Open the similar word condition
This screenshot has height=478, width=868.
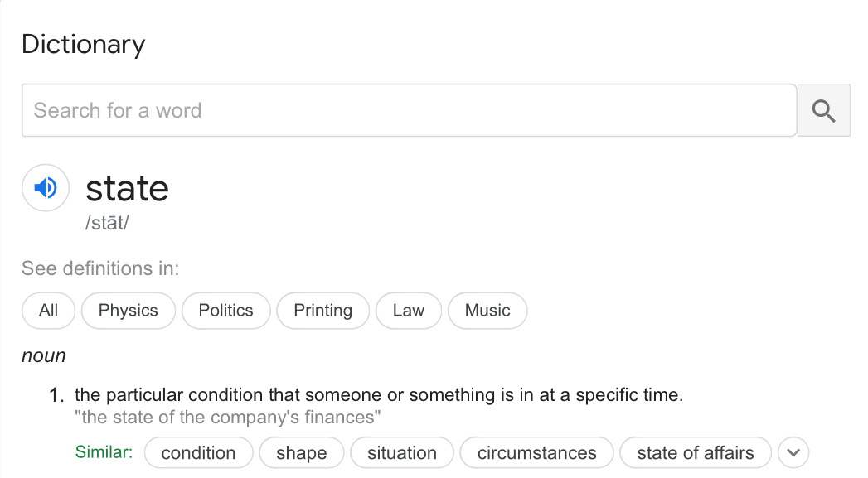coord(198,453)
